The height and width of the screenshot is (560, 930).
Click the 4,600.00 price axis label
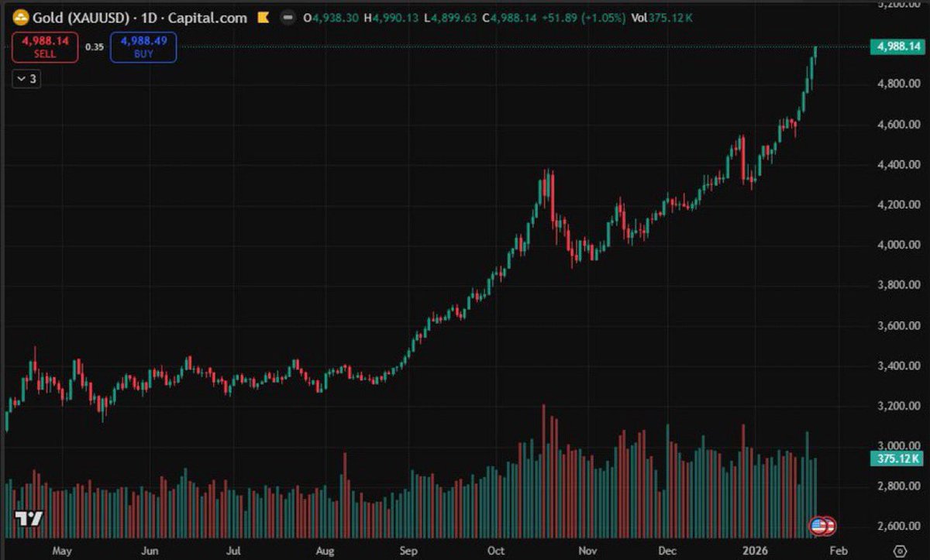point(899,124)
